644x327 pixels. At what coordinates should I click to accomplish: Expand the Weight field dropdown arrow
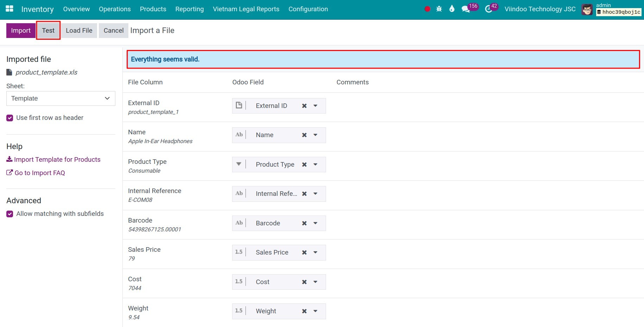click(x=315, y=311)
